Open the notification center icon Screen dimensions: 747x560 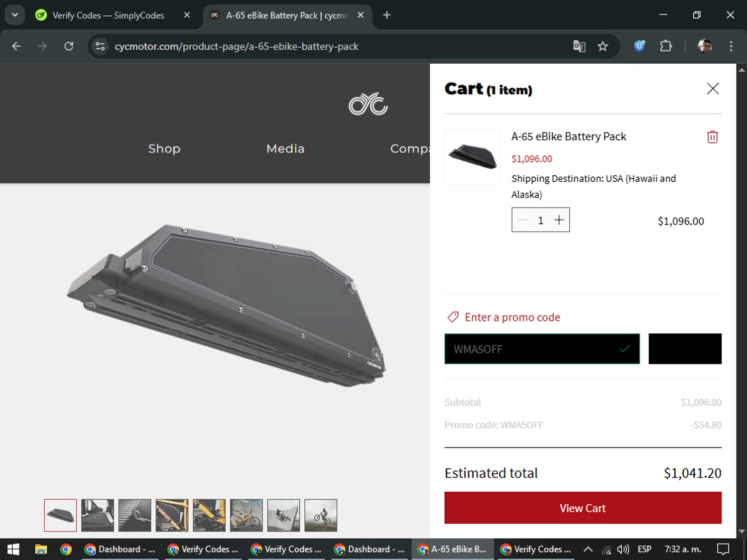coord(723,549)
